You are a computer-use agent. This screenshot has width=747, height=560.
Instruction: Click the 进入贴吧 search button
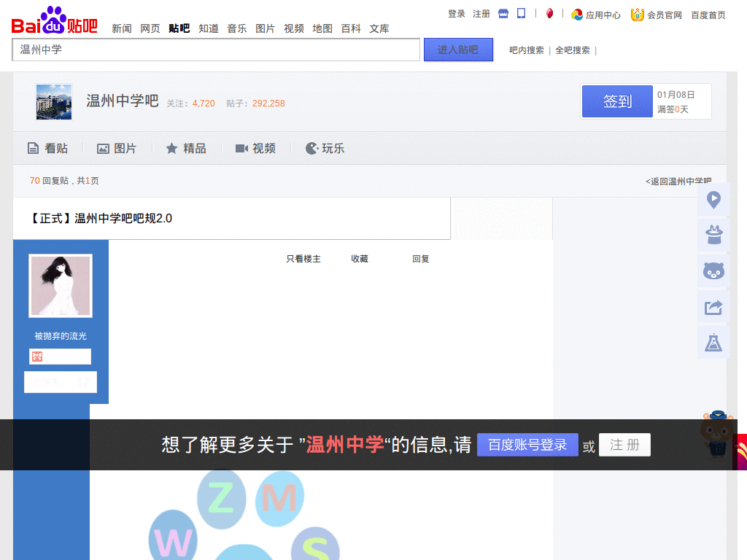click(458, 50)
